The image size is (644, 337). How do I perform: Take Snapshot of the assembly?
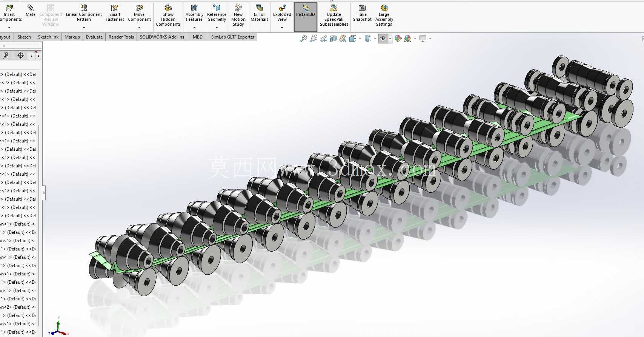[362, 13]
